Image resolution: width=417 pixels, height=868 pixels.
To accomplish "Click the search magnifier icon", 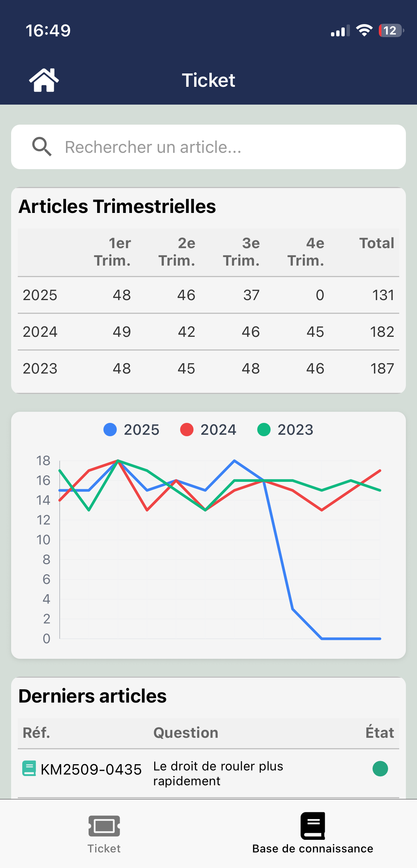I will (42, 147).
